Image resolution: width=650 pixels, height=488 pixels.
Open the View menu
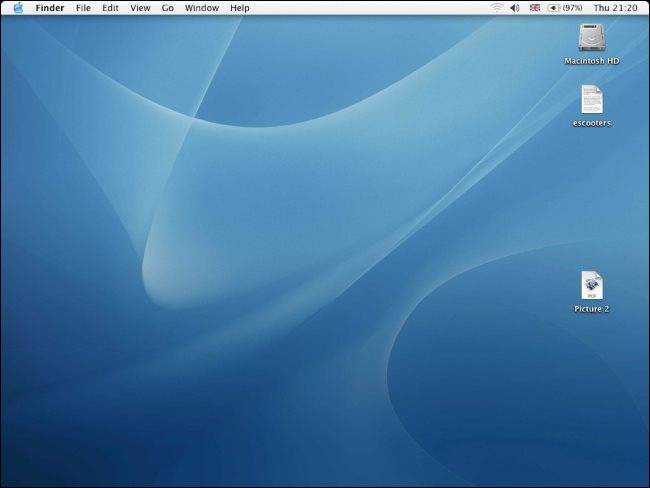point(140,8)
